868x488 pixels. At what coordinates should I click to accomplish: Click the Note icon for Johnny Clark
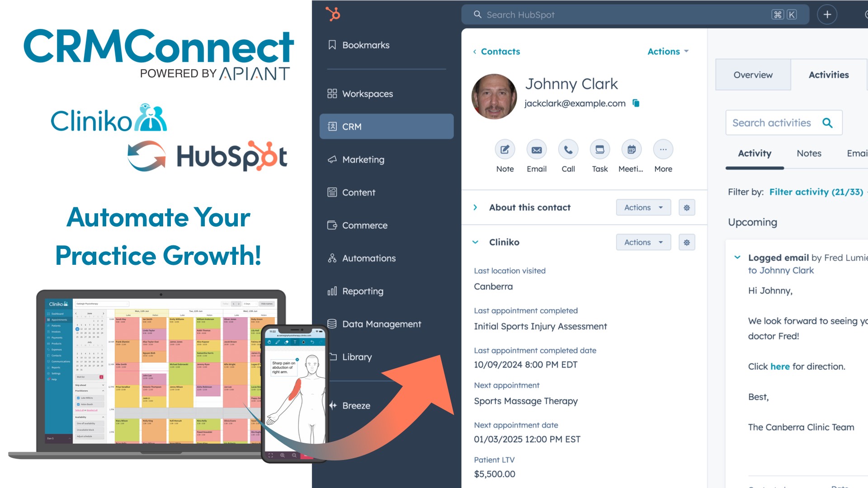coord(505,149)
